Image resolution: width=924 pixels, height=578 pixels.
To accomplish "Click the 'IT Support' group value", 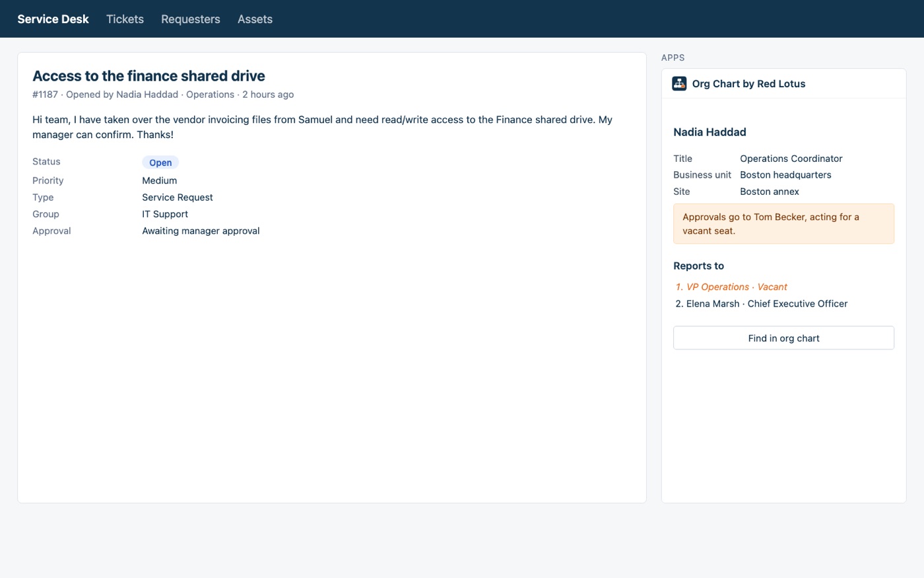I will point(164,214).
